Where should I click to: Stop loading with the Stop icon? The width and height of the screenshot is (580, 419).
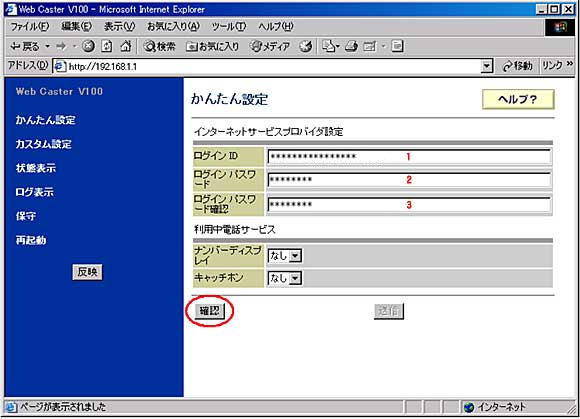point(88,46)
